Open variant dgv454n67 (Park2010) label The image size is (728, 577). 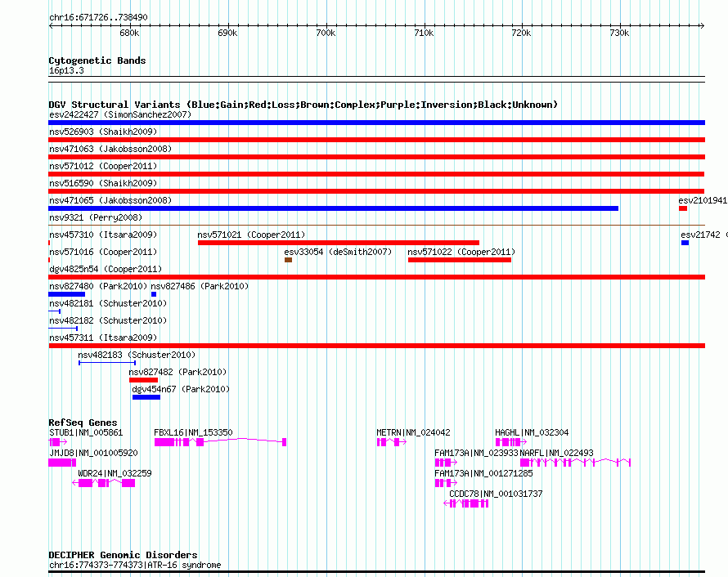(x=181, y=389)
